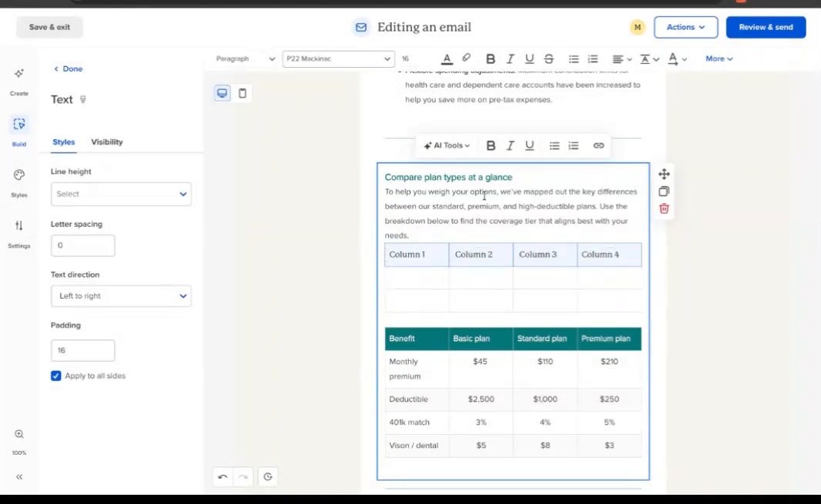This screenshot has width=821, height=504.
Task: Click the Vison / dental row label
Action: tap(414, 446)
